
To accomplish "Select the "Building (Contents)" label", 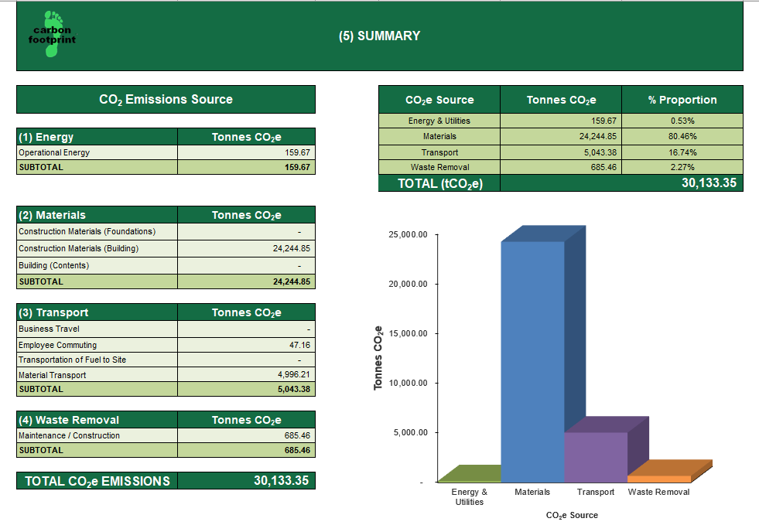I will pos(53,265).
